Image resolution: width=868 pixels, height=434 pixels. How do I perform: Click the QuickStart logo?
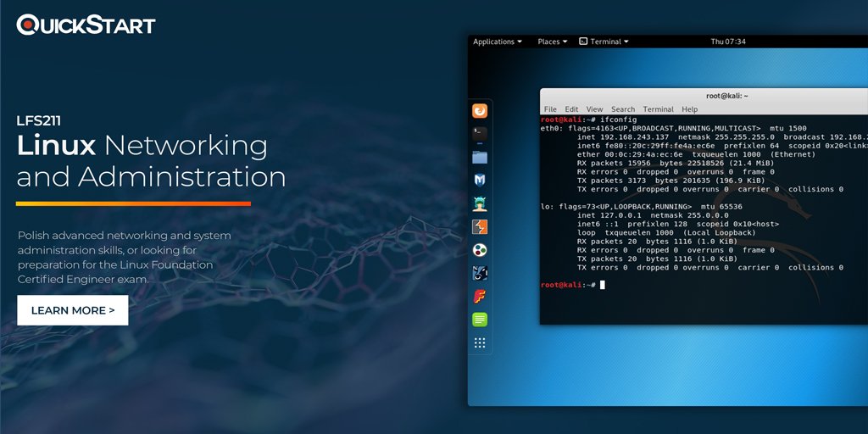pos(86,25)
